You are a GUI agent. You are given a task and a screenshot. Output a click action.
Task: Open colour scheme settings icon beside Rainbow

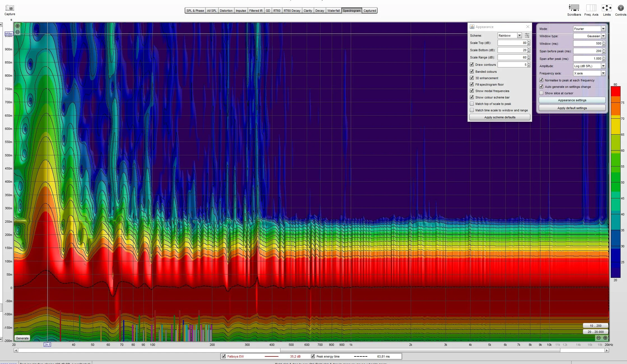[527, 36]
